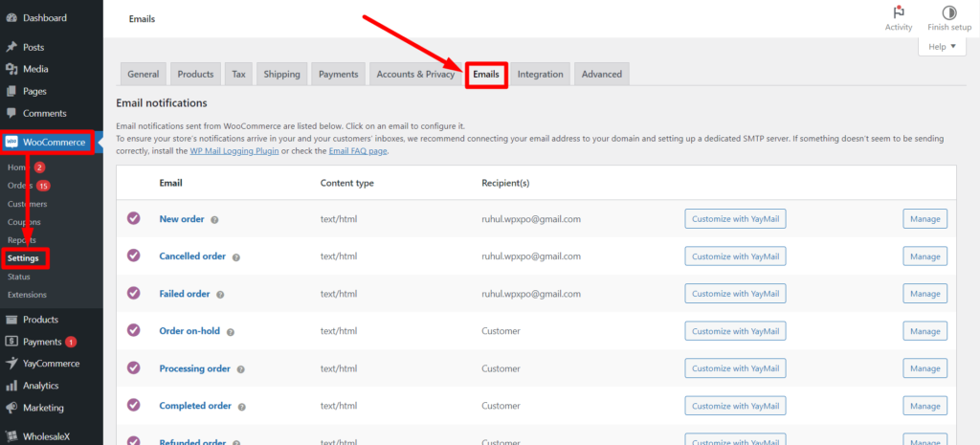This screenshot has width=980, height=445.
Task: Click the Marketing megaphone icon
Action: pos(11,408)
